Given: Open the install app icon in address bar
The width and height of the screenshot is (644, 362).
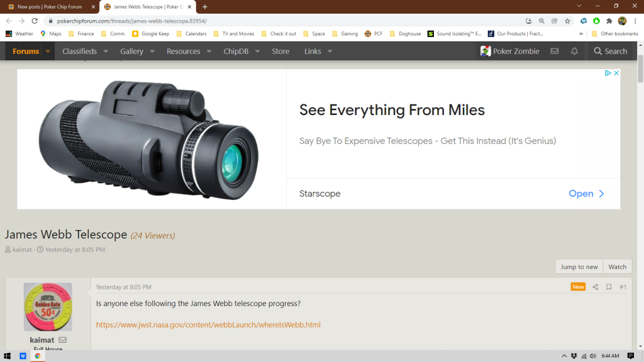Looking at the screenshot, I should [528, 21].
